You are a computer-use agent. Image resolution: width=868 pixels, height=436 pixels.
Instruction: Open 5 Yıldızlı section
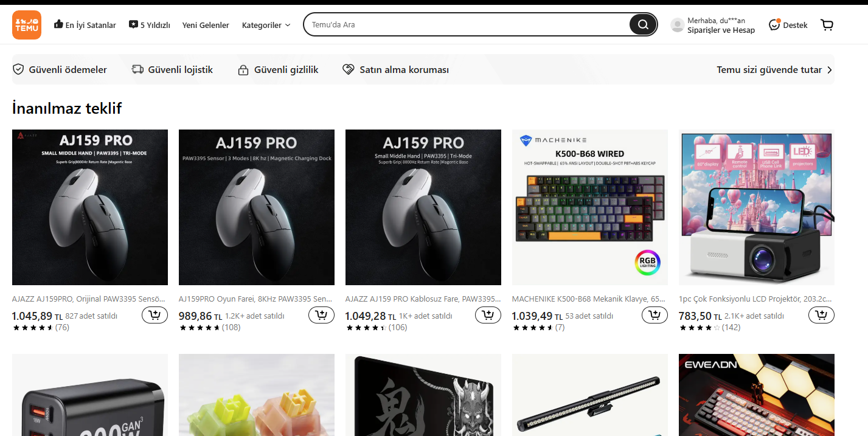click(x=150, y=25)
